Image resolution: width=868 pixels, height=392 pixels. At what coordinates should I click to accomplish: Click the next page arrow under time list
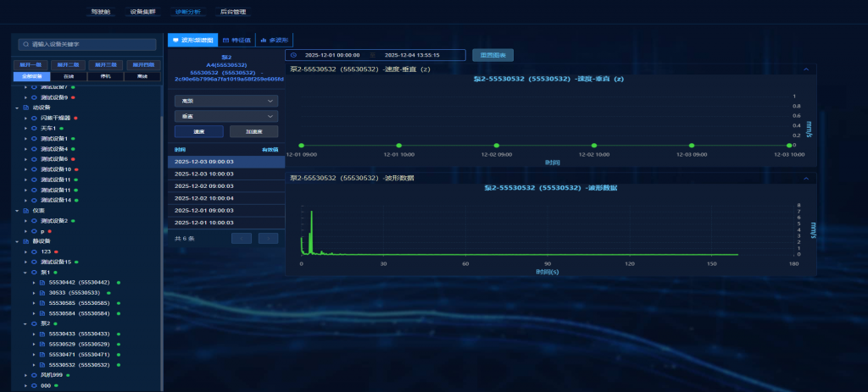point(267,239)
